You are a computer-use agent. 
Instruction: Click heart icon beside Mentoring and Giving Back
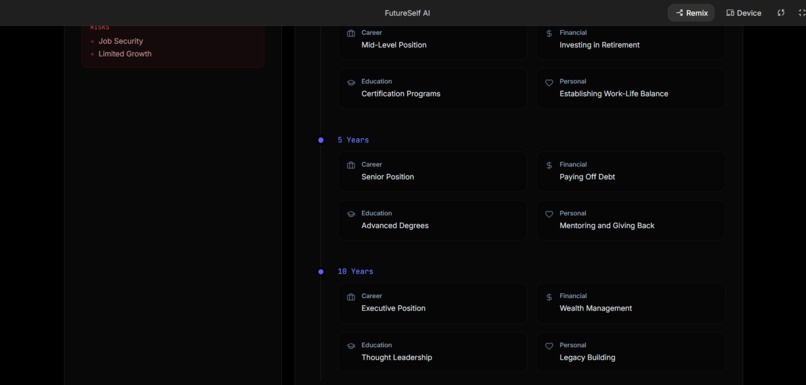549,214
